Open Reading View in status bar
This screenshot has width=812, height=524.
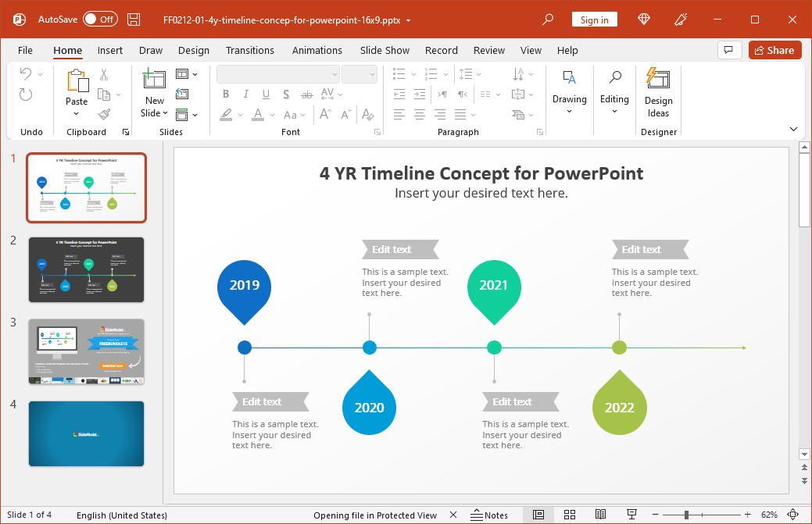[600, 515]
